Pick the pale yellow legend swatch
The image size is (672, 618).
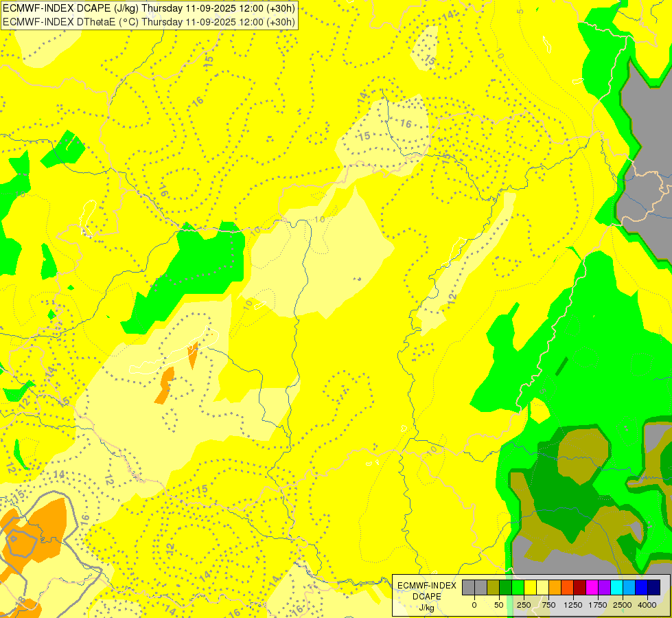pos(542,587)
